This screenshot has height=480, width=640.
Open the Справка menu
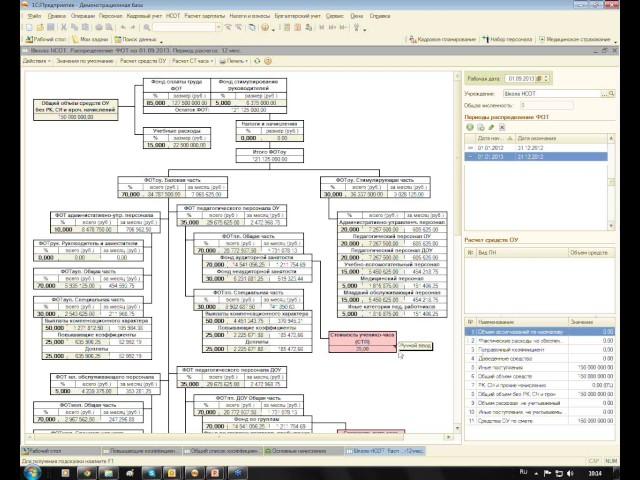[380, 16]
